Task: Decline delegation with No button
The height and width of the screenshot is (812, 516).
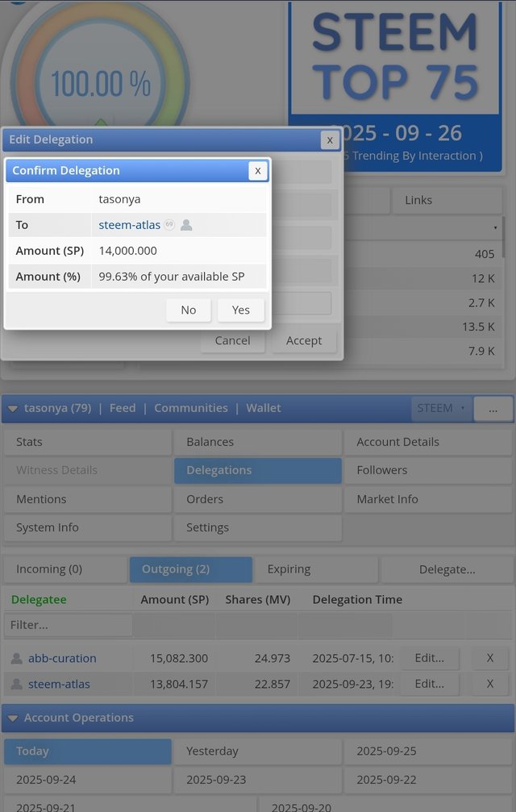Action: pyautogui.click(x=189, y=310)
